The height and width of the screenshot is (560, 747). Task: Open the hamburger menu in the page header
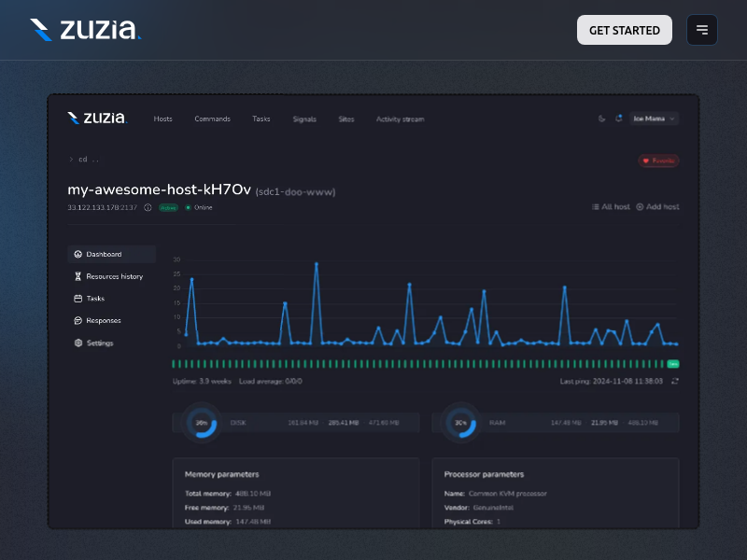point(702,30)
